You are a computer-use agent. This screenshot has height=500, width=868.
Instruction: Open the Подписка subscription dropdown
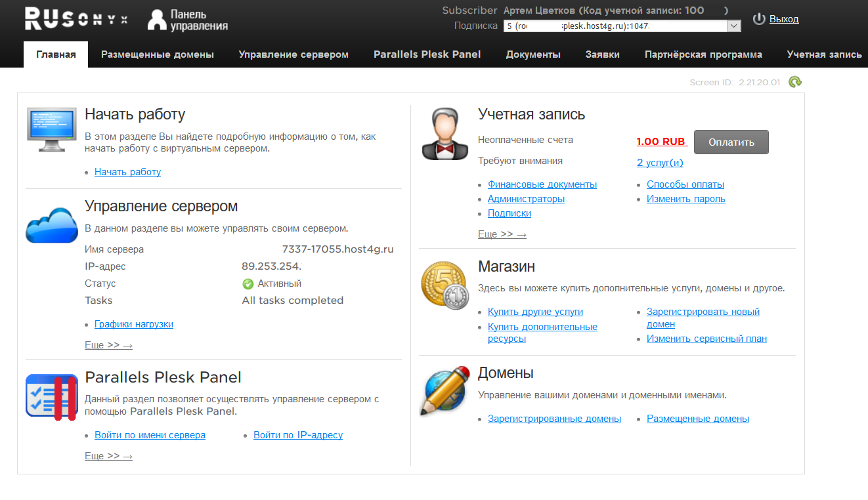tap(622, 26)
